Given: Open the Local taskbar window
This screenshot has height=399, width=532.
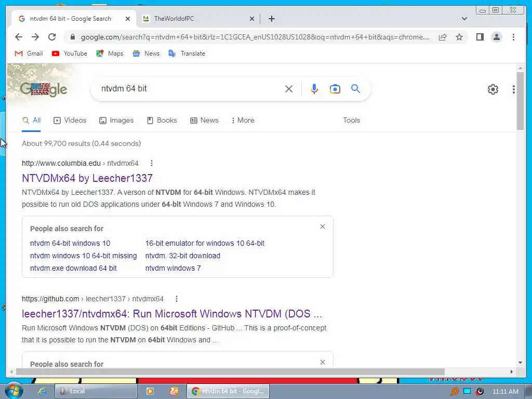Looking at the screenshot, I should pos(96,391).
